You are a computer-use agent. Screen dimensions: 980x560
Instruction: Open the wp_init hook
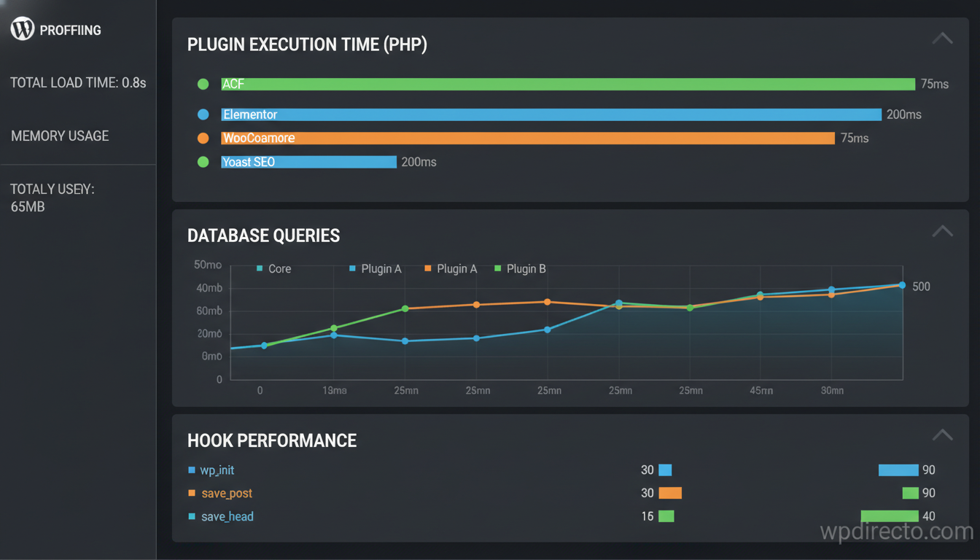pos(217,470)
